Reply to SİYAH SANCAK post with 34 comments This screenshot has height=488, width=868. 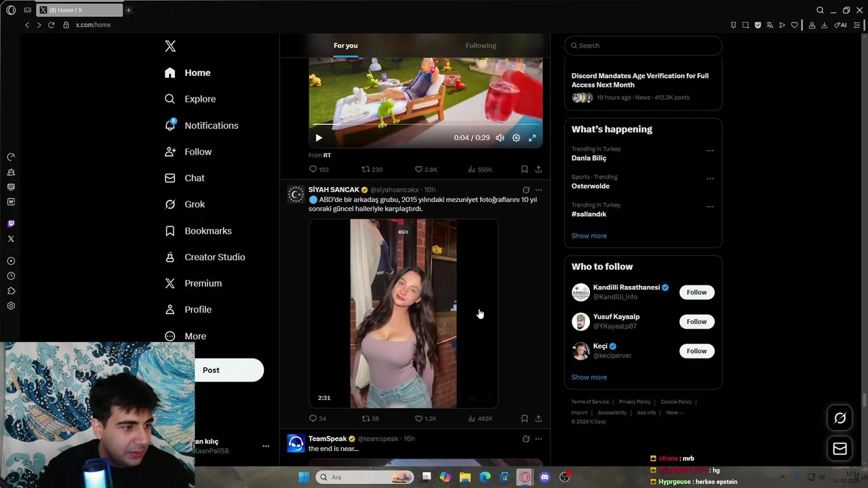[x=317, y=419]
